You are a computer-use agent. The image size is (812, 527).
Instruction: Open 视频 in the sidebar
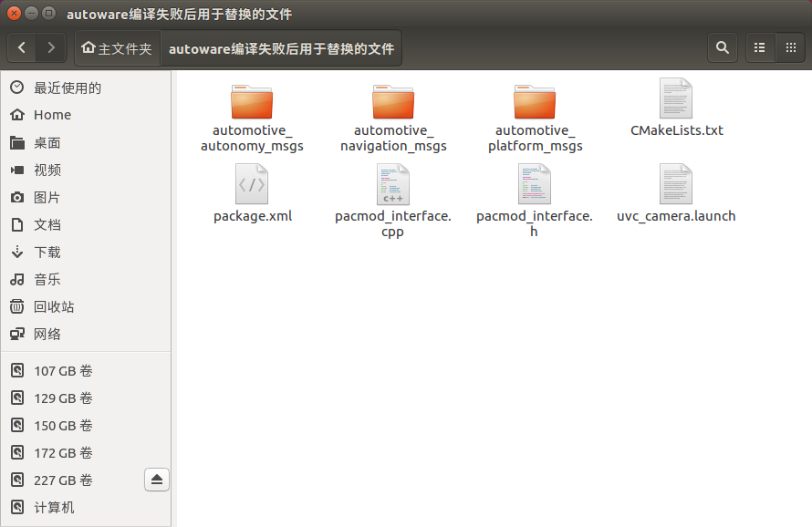pos(86,170)
